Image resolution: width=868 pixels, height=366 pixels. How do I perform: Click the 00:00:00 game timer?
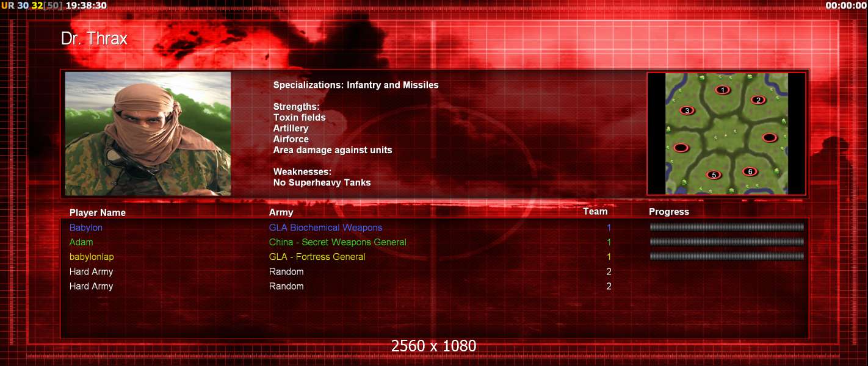tap(846, 5)
